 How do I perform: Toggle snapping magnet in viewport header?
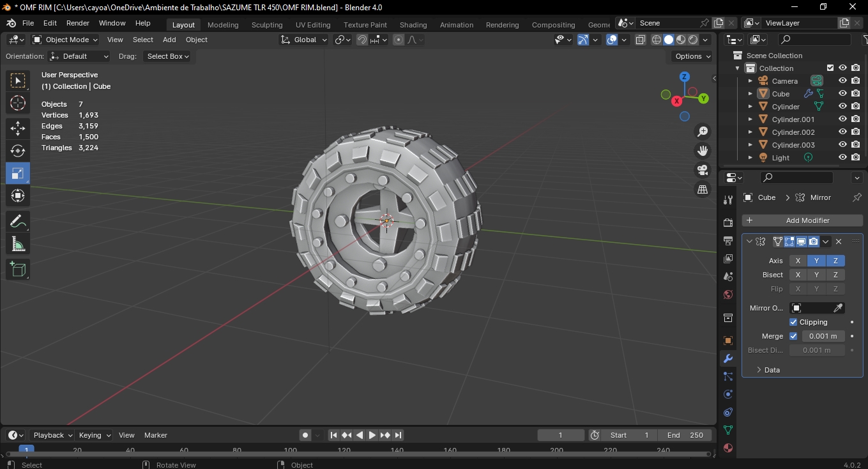tap(362, 40)
